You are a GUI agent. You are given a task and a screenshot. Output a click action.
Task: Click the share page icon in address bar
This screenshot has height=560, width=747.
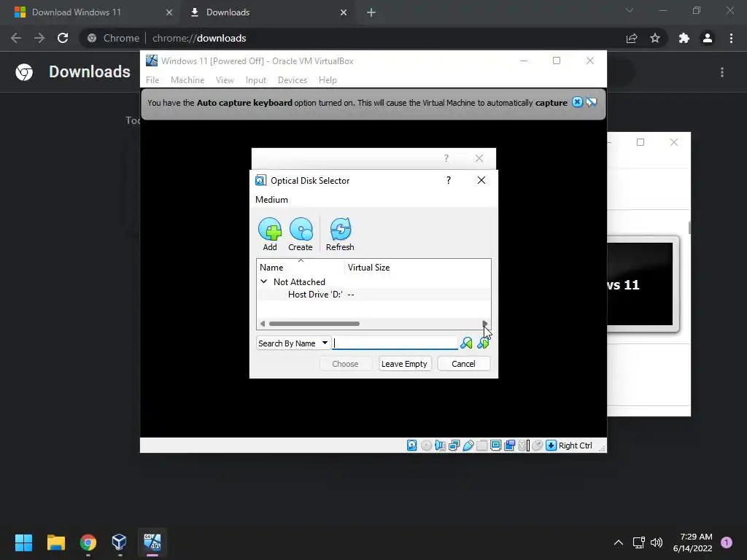pos(632,38)
